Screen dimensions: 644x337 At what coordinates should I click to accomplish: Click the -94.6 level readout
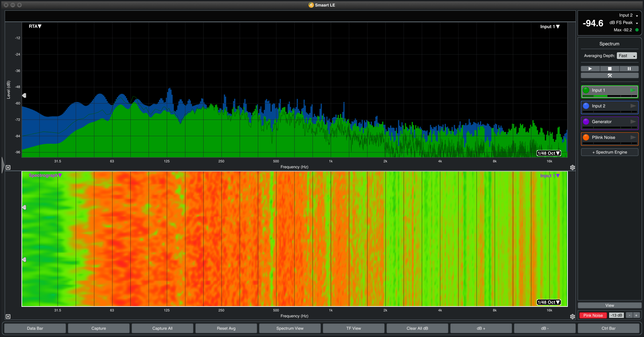point(593,23)
